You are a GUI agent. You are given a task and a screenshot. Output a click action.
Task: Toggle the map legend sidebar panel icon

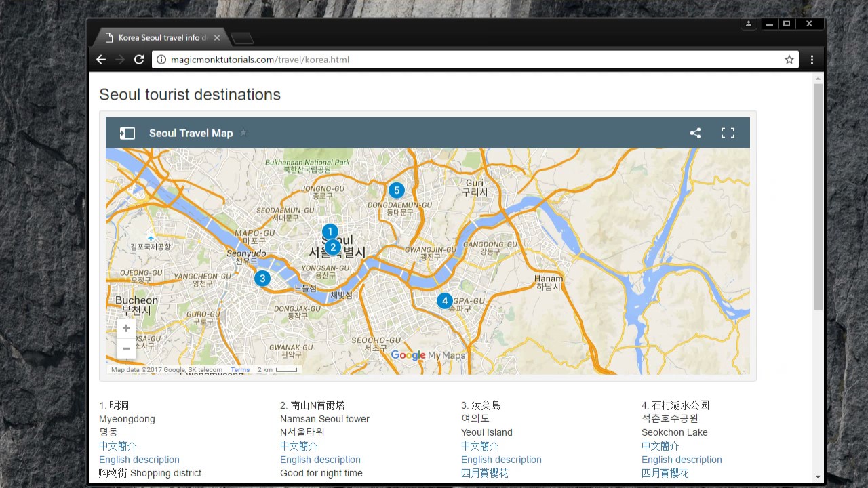coord(127,134)
